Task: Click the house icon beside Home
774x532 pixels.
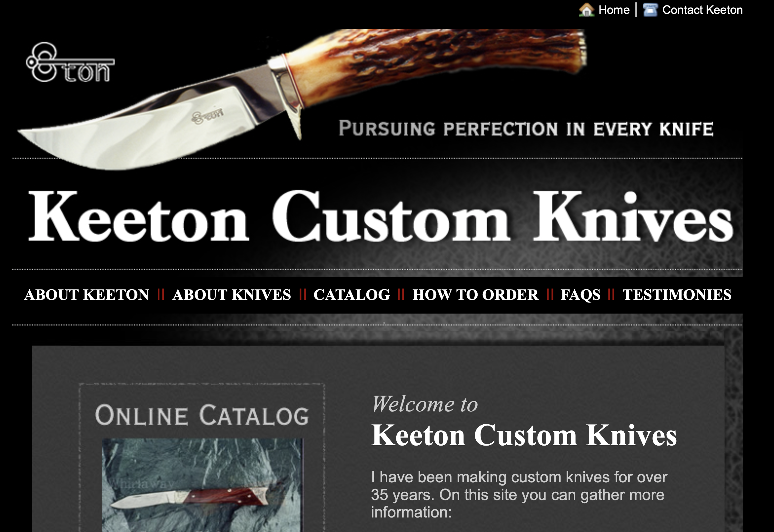Action: 586,10
